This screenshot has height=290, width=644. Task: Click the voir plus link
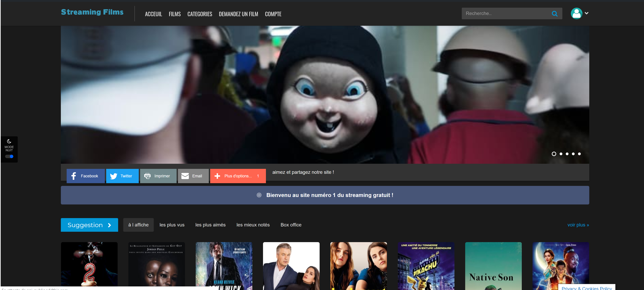point(578,225)
